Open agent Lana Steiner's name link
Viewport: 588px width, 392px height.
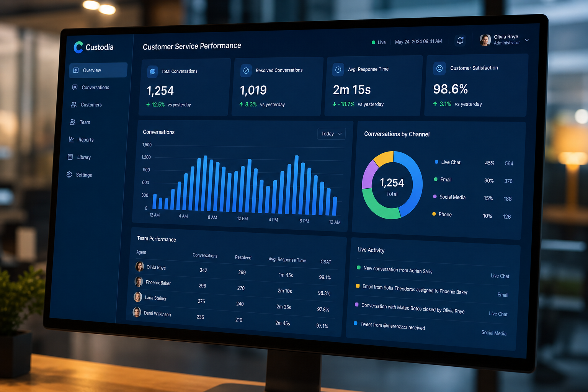click(x=155, y=298)
